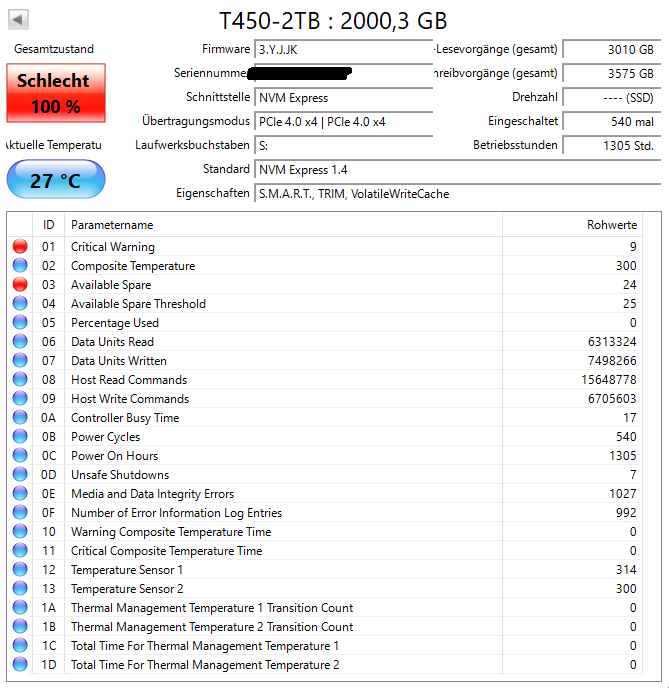Click raw value 25 of Available Spare Threshold

pyautogui.click(x=630, y=304)
